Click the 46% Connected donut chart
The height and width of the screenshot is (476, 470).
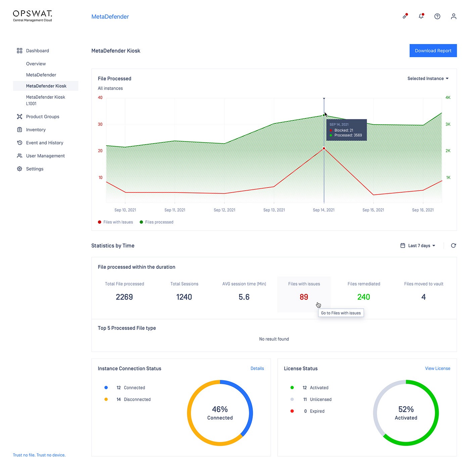pos(220,413)
